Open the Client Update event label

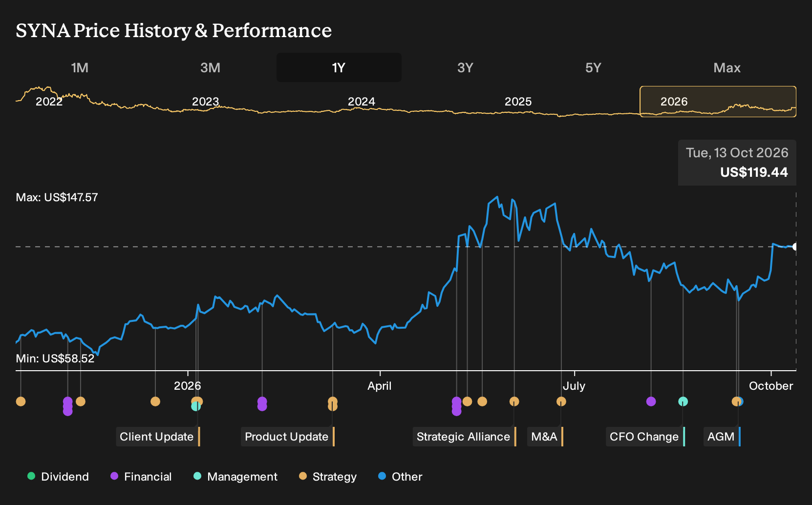pos(158,437)
